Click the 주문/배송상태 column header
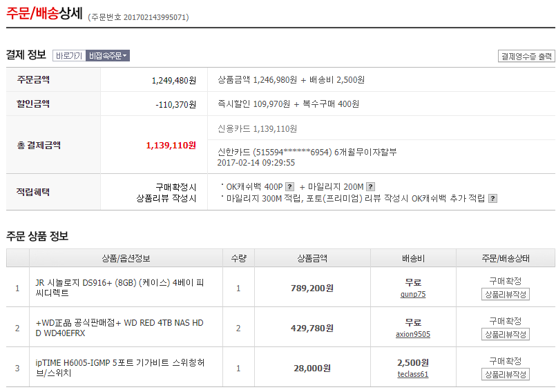 pos(506,258)
